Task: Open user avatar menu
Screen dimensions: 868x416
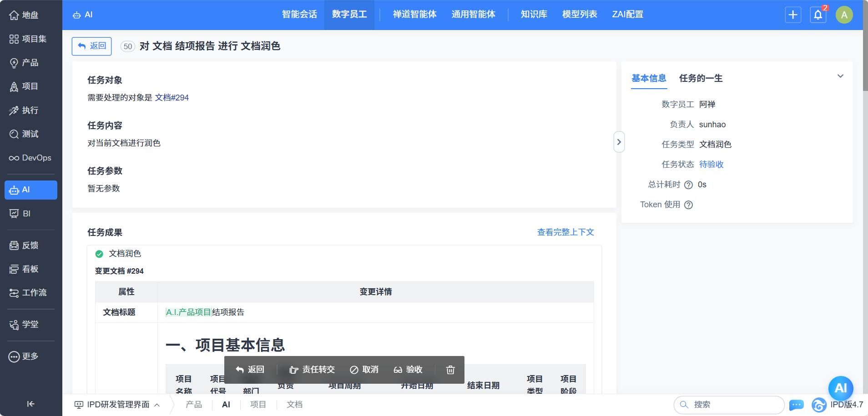Action: coord(844,15)
